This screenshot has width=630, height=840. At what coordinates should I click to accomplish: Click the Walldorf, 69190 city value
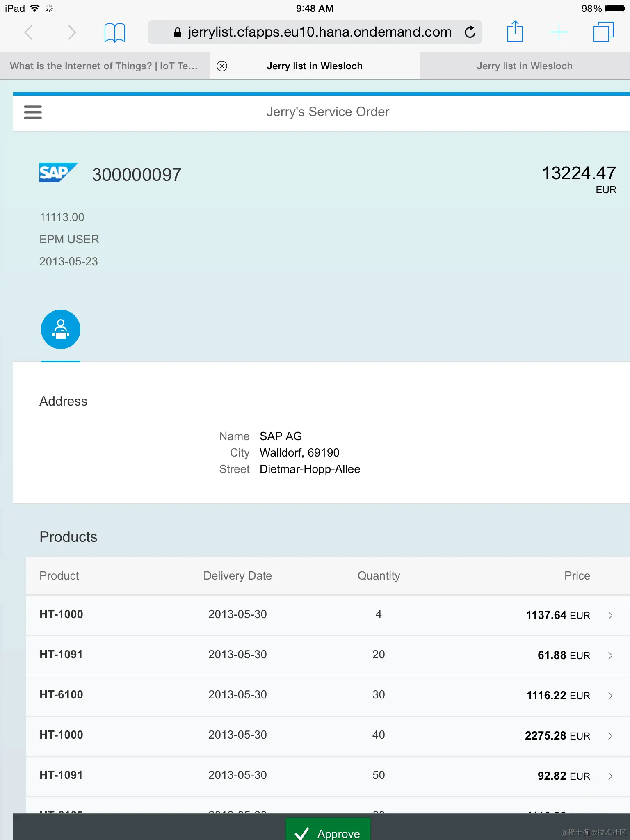[x=299, y=452]
